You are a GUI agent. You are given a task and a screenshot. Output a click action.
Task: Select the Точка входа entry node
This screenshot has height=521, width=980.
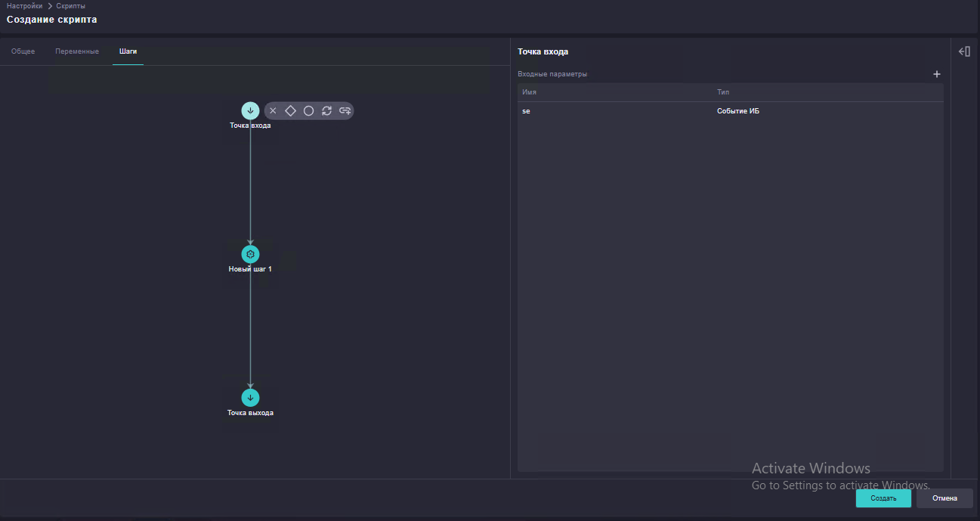[x=250, y=110]
